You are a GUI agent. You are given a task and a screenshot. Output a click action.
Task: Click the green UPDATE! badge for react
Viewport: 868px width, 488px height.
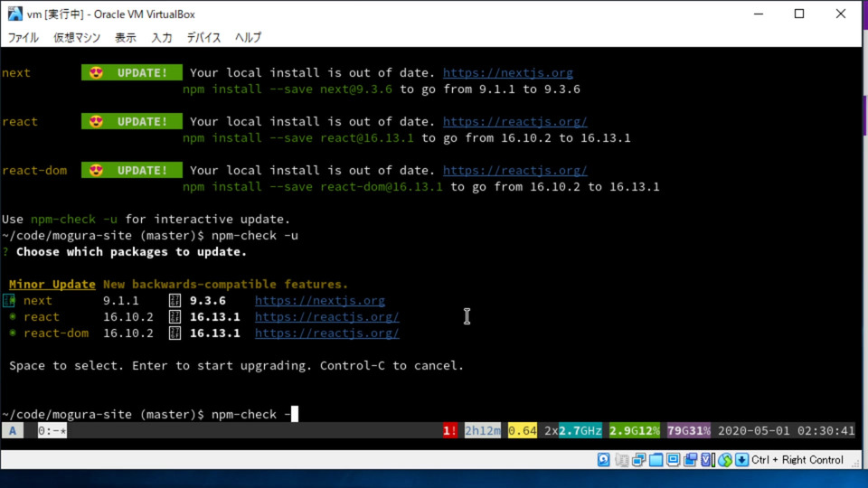tap(132, 121)
